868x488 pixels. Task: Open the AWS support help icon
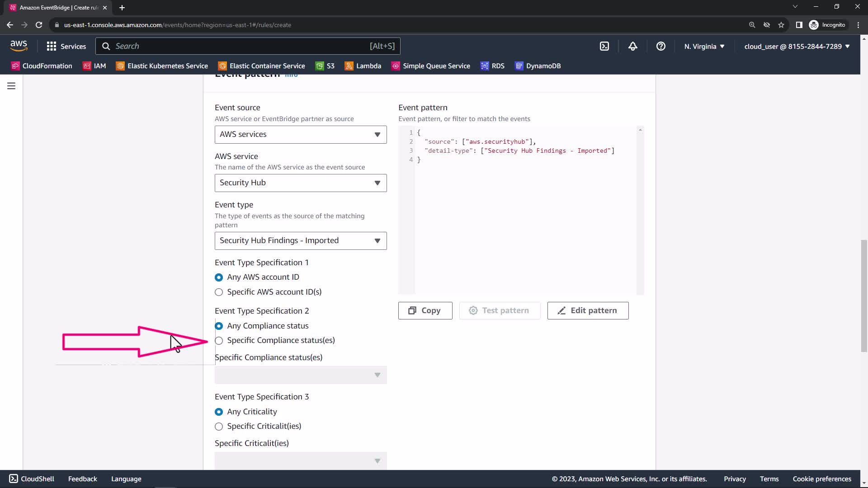tap(660, 46)
